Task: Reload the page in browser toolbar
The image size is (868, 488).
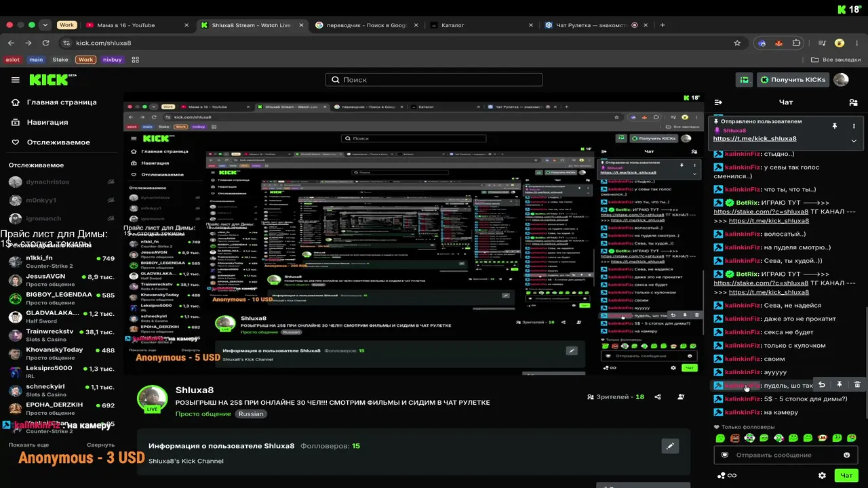Action: tap(46, 43)
